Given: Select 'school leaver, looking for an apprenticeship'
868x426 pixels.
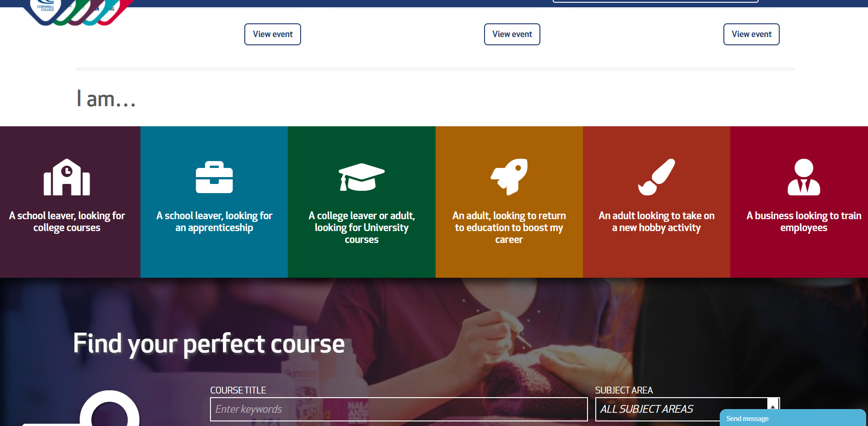Looking at the screenshot, I should (x=214, y=221).
